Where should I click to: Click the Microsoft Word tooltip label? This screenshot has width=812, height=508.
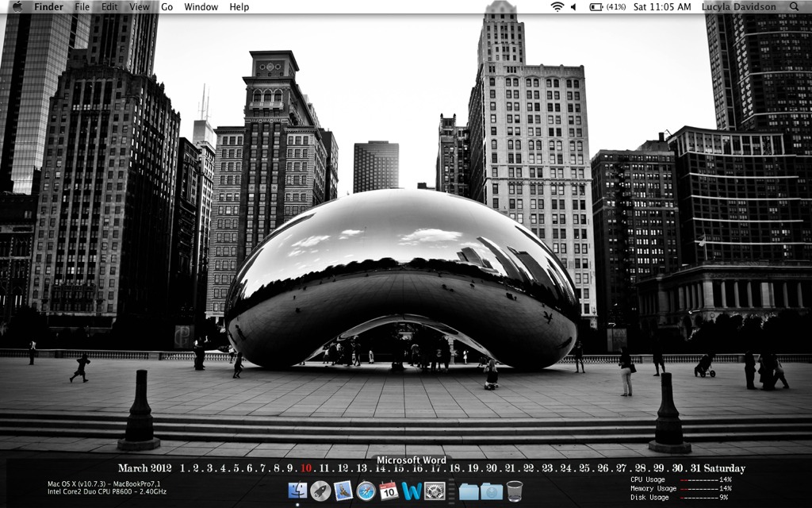click(x=412, y=460)
